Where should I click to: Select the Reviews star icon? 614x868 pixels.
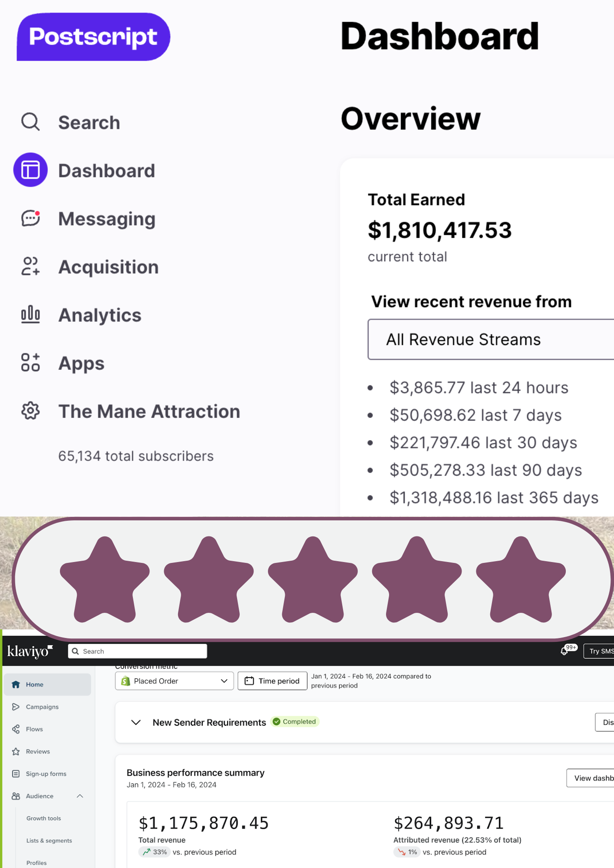16,751
